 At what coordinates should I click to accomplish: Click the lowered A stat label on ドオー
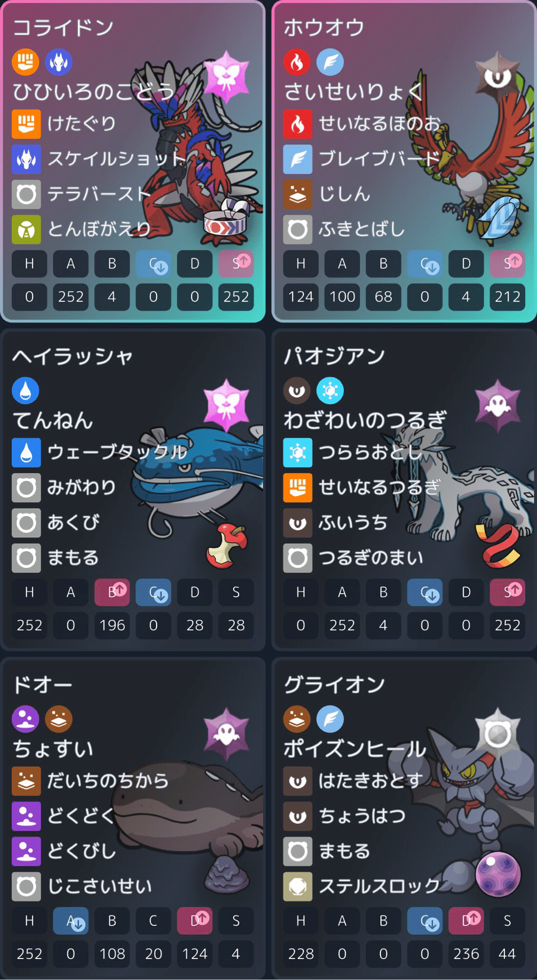click(x=71, y=921)
